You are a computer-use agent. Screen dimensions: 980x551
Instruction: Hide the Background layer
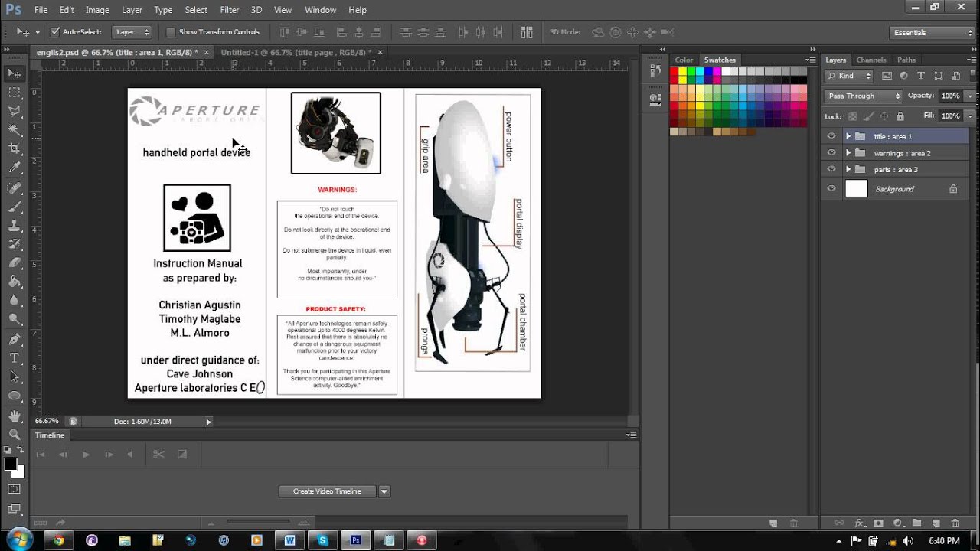click(x=831, y=189)
